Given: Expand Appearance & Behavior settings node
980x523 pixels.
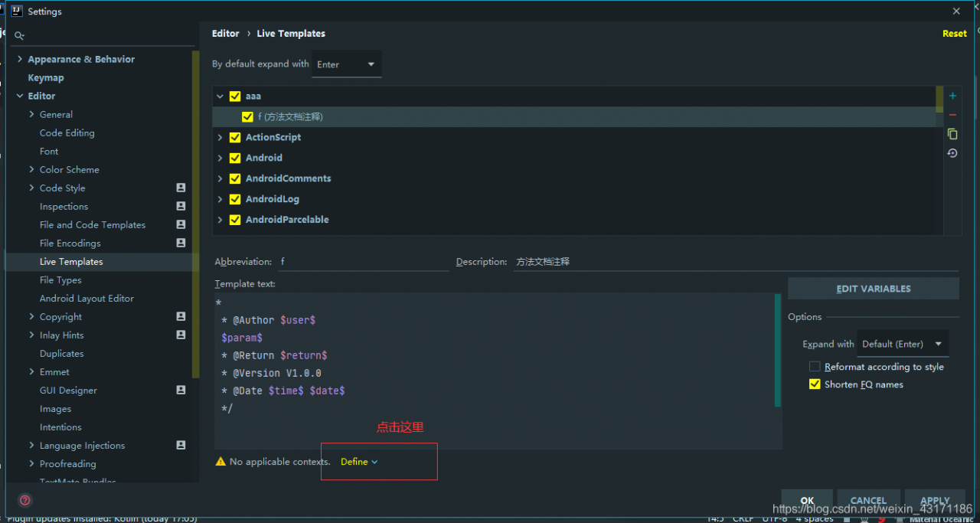Looking at the screenshot, I should 20,59.
